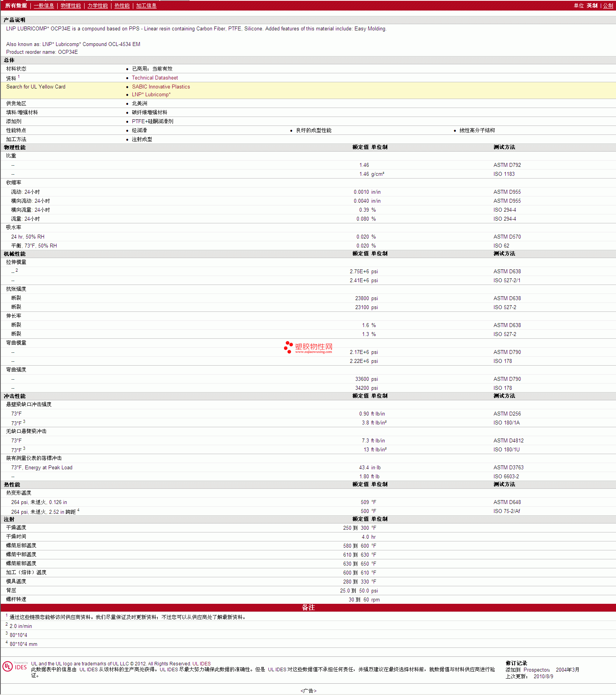The width and height of the screenshot is (616, 695).
Task: Click the 冲击性能 section header
Action: pos(14,396)
